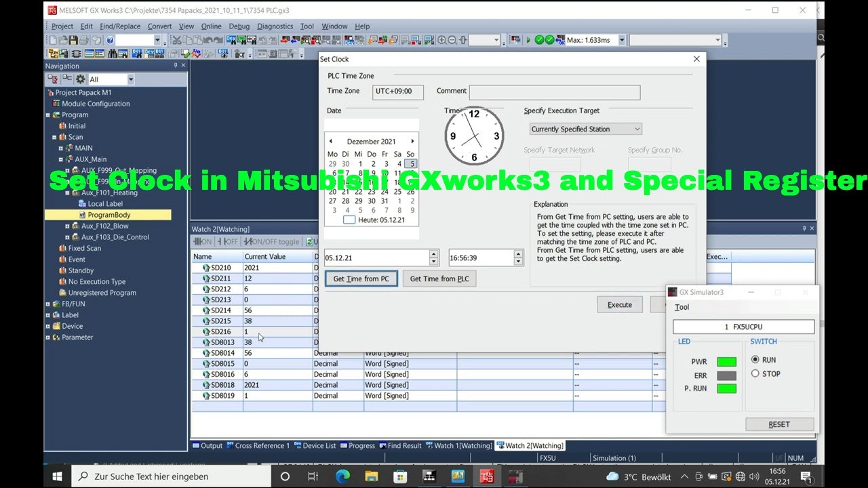Go to next month in calendar
The height and width of the screenshot is (488, 868).
pyautogui.click(x=412, y=141)
